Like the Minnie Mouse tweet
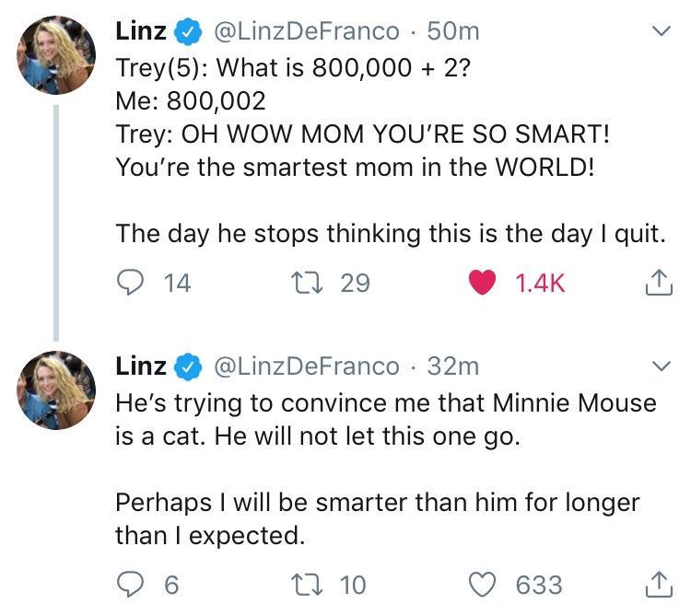The image size is (691, 616). pos(482,584)
